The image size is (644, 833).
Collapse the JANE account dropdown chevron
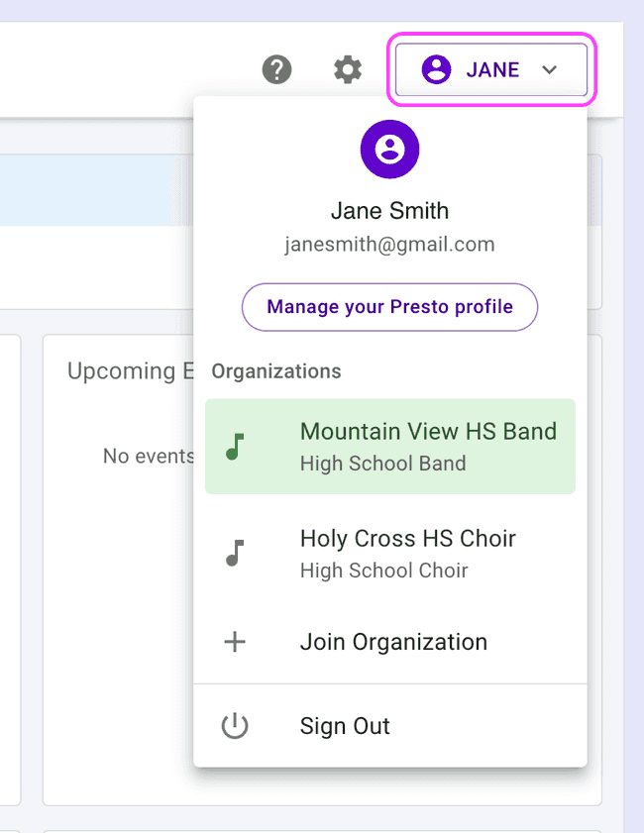[551, 70]
